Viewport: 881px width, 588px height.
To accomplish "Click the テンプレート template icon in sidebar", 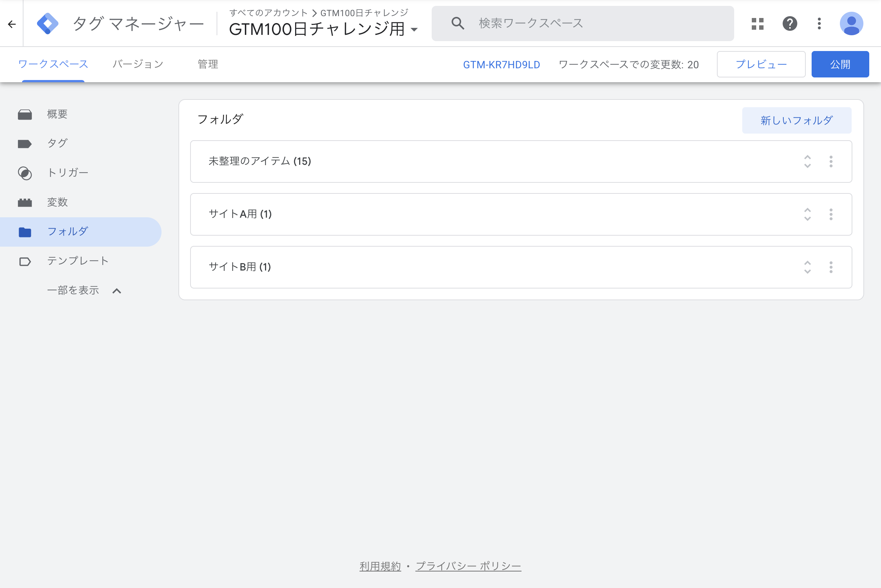I will click(x=25, y=261).
